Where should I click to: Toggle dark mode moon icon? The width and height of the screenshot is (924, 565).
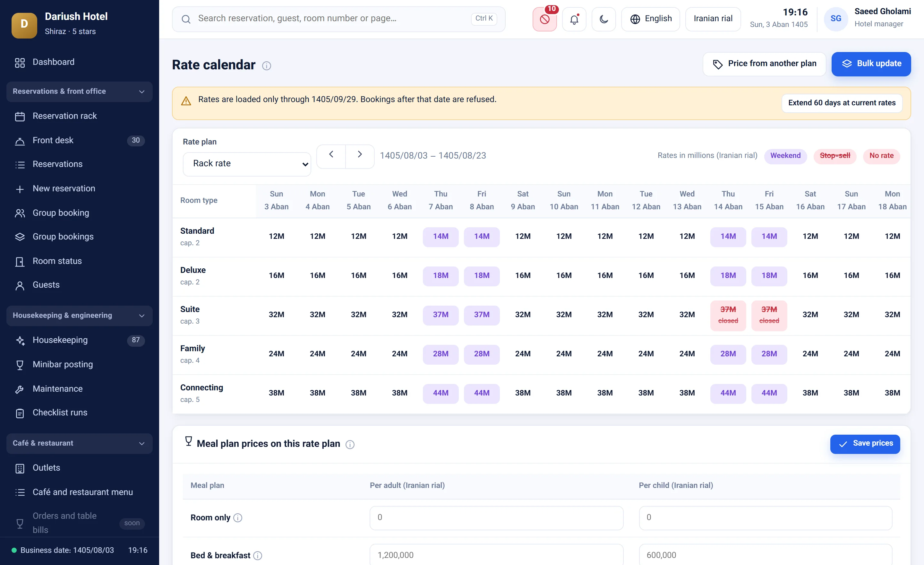coord(603,19)
